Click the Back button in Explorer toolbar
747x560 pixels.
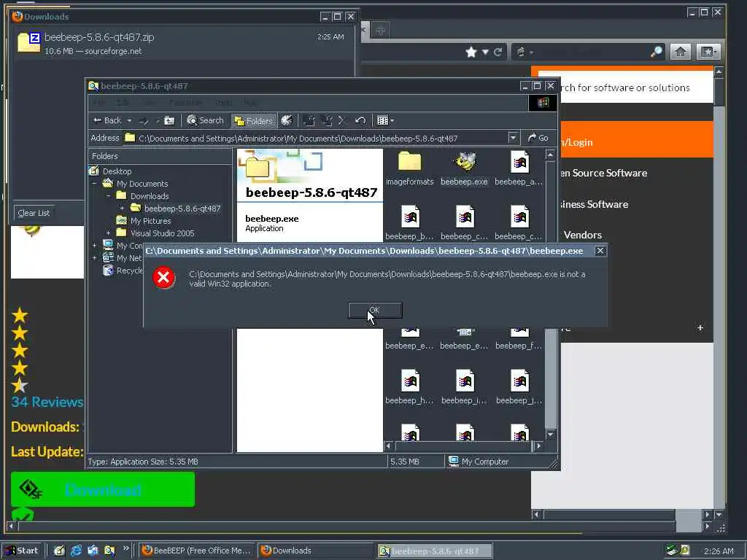point(107,120)
